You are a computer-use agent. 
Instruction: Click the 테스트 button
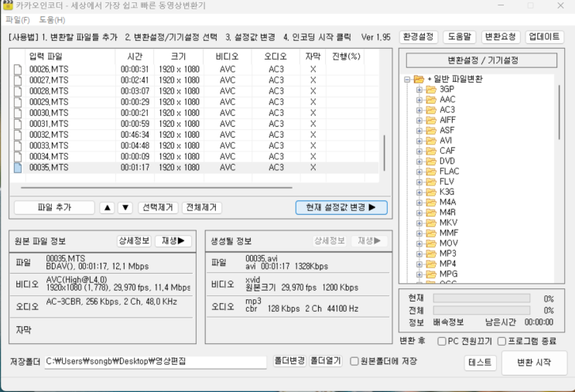pyautogui.click(x=480, y=363)
